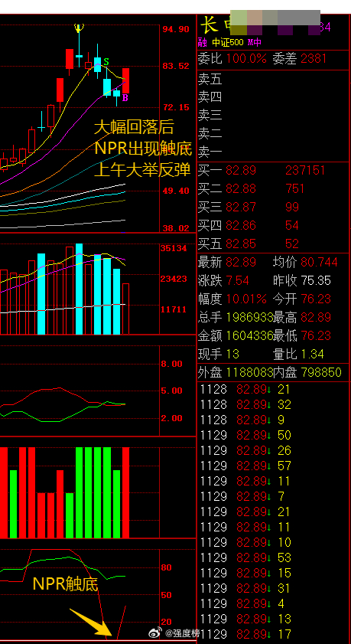This screenshot has width=351, height=644.
Task: Click 涨跌 value 7.54
Action: pyautogui.click(x=237, y=280)
